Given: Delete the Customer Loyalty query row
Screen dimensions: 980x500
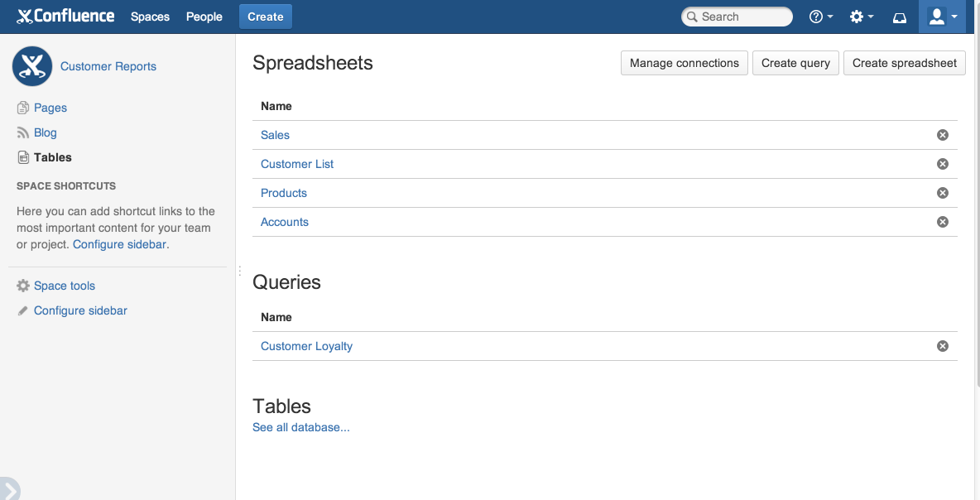Looking at the screenshot, I should point(943,346).
